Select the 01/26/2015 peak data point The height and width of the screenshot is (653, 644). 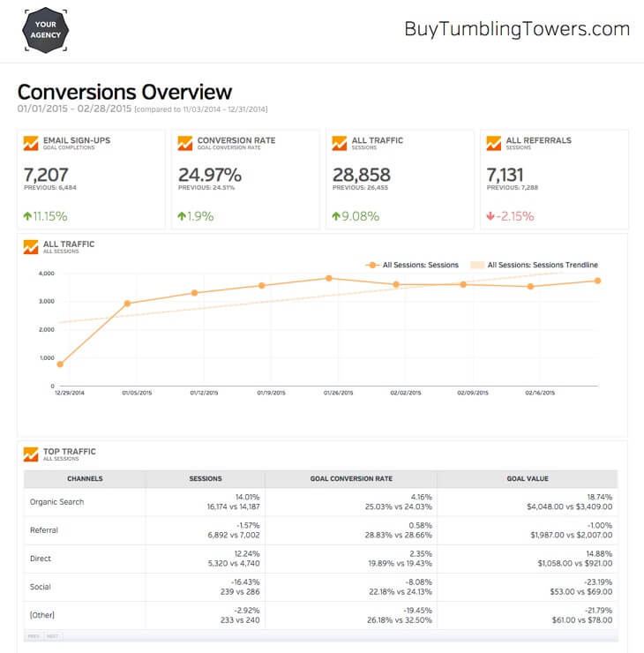click(329, 278)
